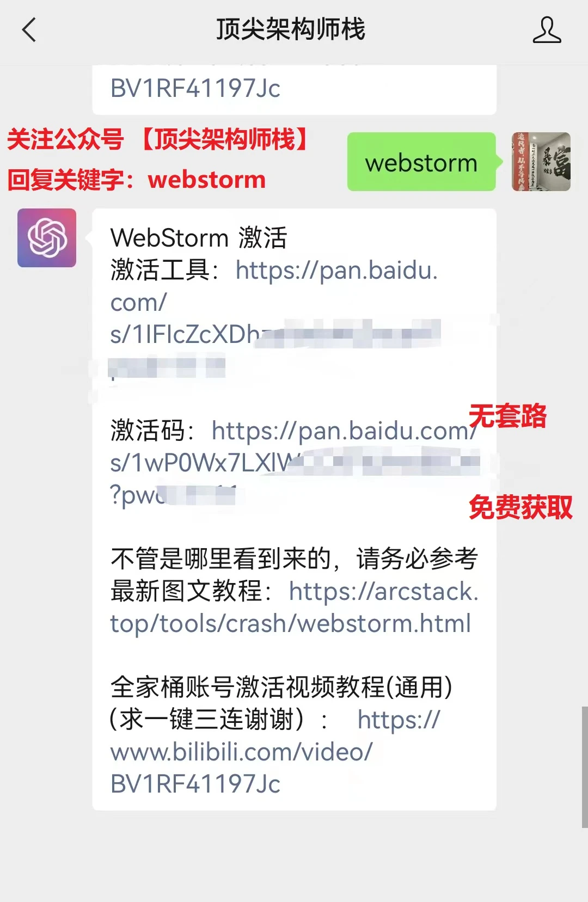This screenshot has height=902, width=588.
Task: Tap the back arrow icon
Action: [29, 29]
